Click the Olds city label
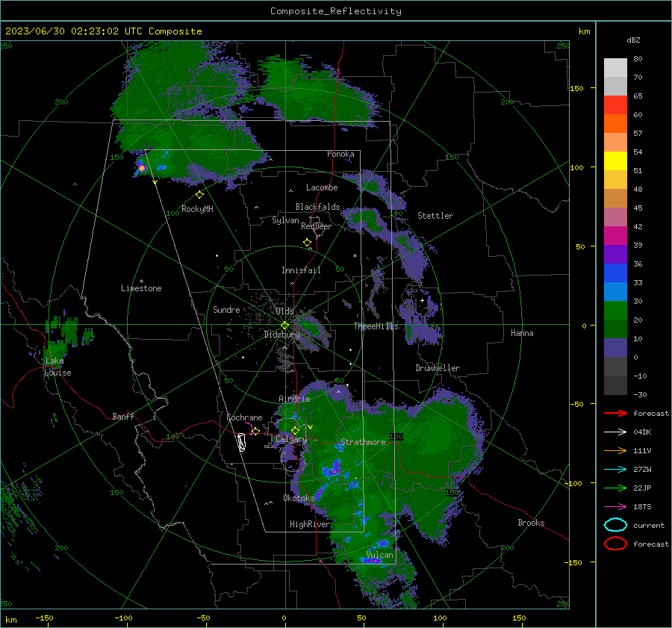672x628 pixels. (284, 311)
